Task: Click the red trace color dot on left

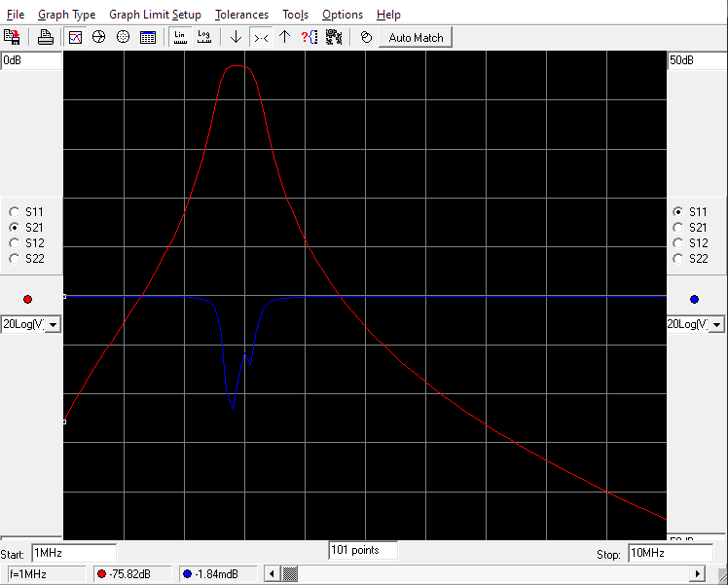Action: [x=27, y=299]
